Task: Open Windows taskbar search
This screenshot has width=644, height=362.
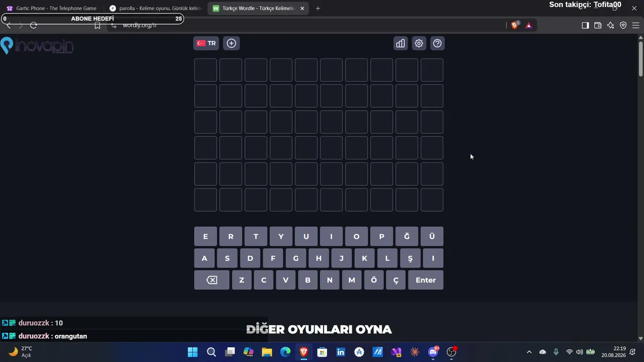Action: (211, 352)
